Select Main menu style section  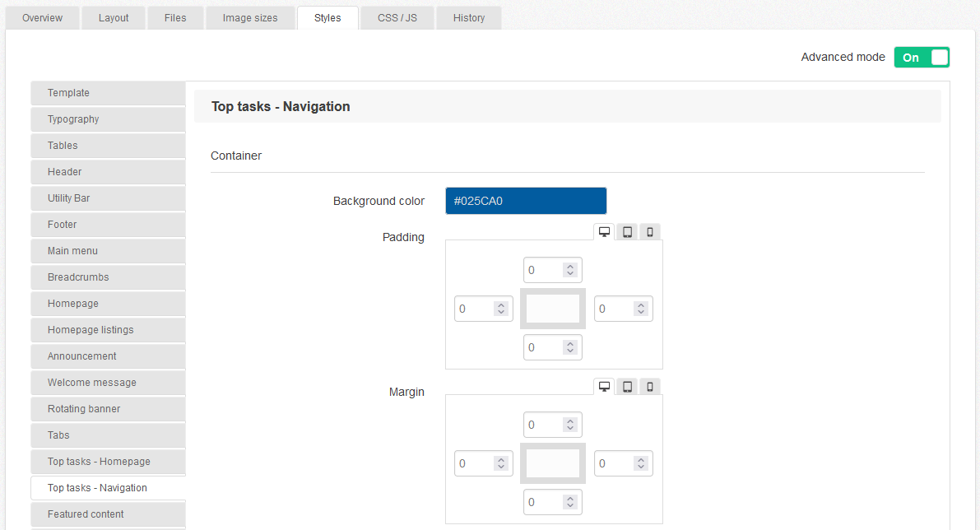tap(108, 251)
